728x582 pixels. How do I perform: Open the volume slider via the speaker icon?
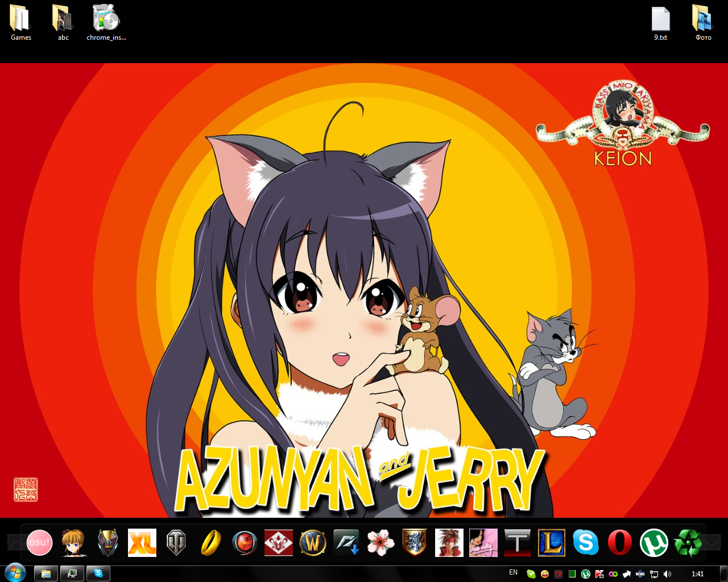(x=667, y=573)
